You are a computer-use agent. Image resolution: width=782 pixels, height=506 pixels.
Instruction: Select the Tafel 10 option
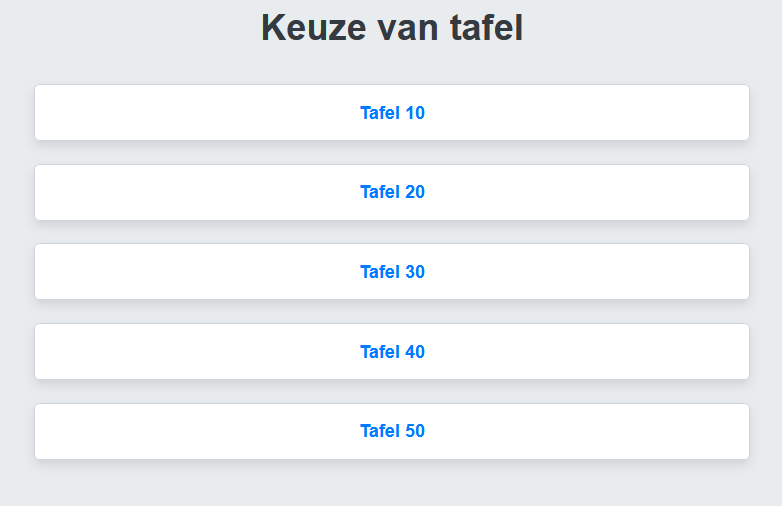tap(392, 113)
